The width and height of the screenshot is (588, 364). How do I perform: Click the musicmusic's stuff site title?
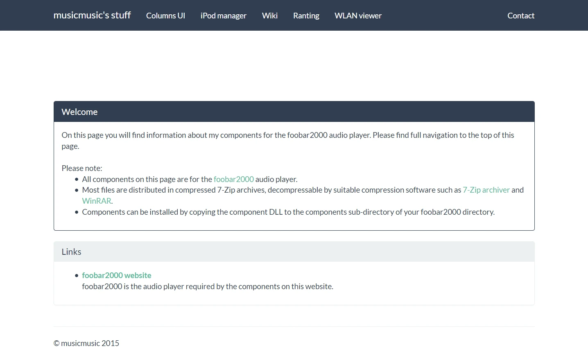(92, 15)
